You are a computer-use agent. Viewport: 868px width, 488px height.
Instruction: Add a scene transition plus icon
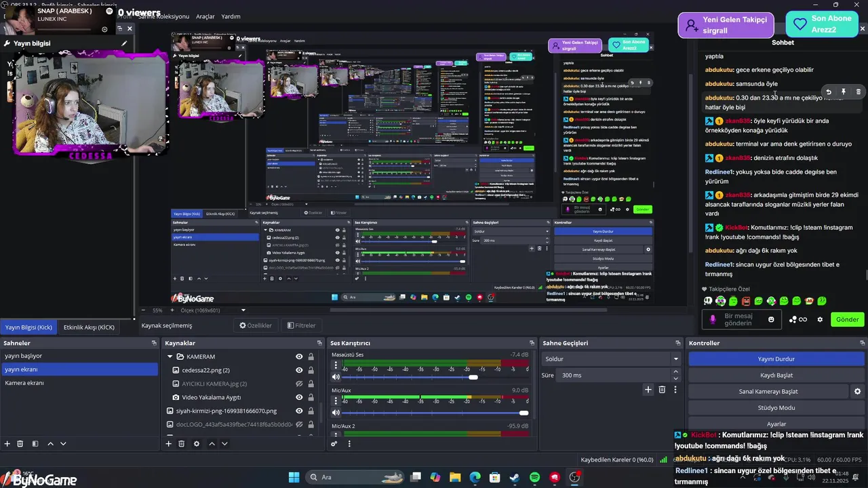point(648,390)
